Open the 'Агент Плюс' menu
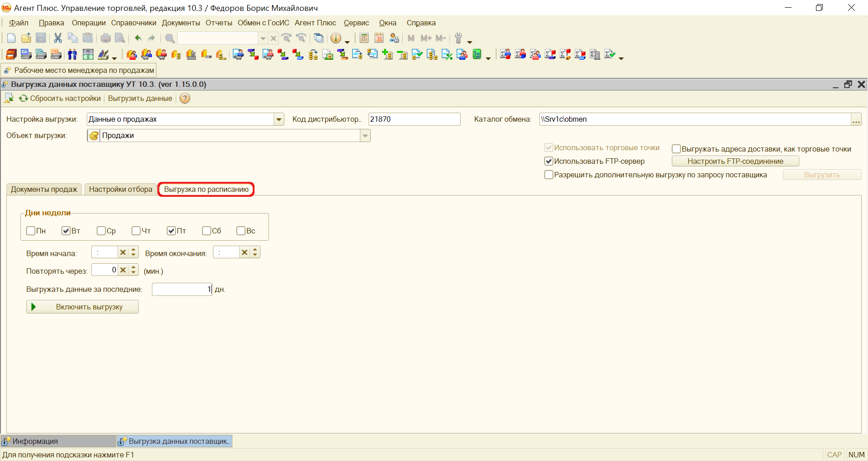The height and width of the screenshot is (461, 868). (x=315, y=23)
